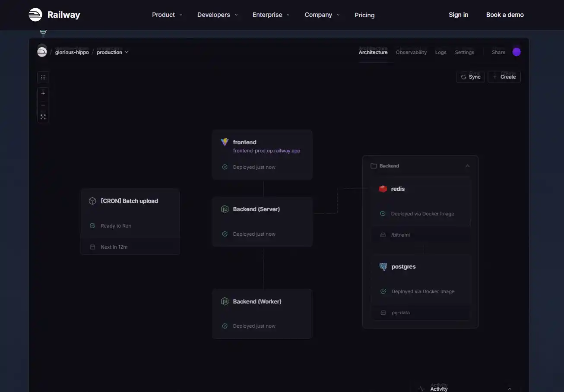Select the Backend (Worker) service title

(x=257, y=301)
